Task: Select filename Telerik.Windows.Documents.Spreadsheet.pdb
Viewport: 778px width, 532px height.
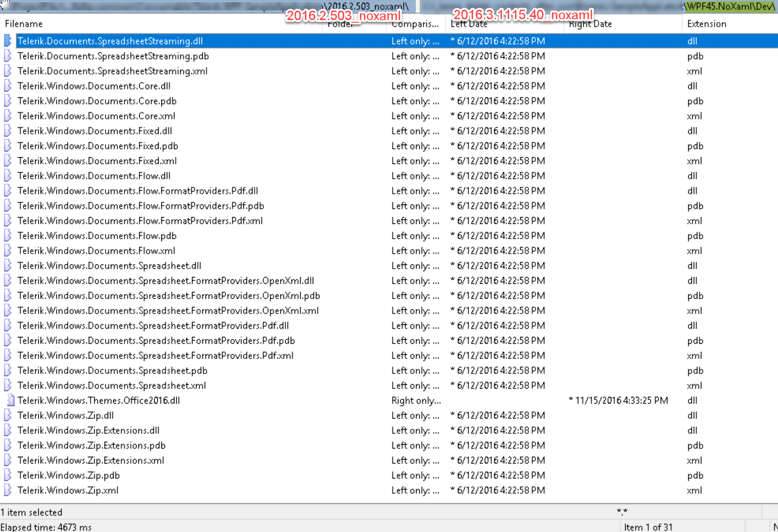Action: point(113,370)
